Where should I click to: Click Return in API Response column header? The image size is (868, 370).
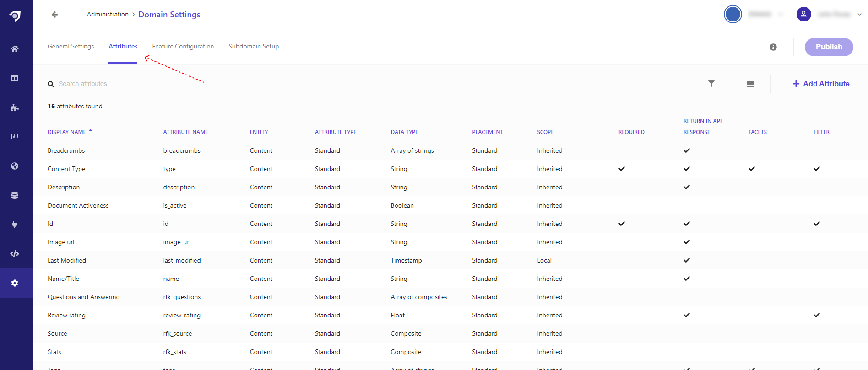702,127
